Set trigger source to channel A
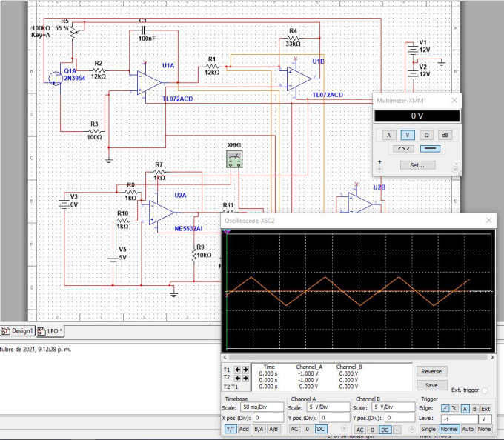 (465, 409)
